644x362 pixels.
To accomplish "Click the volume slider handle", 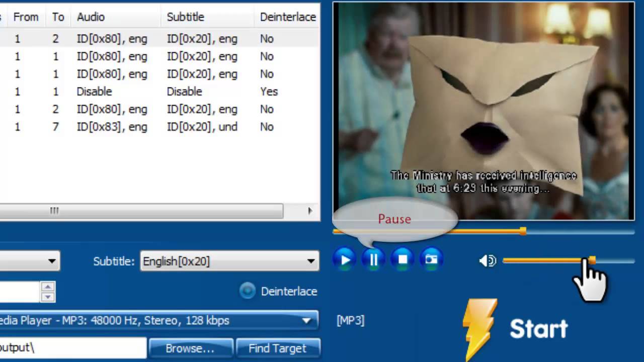I will [x=592, y=260].
